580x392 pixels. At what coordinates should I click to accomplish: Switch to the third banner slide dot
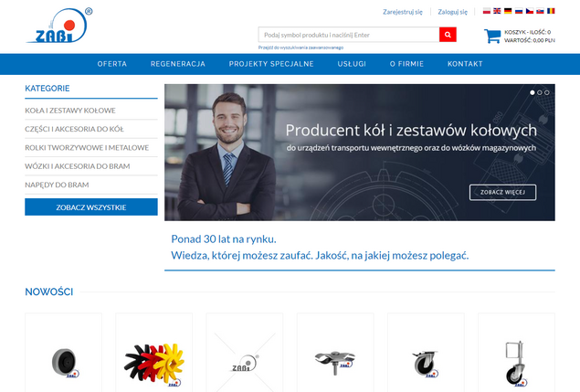pyautogui.click(x=546, y=92)
